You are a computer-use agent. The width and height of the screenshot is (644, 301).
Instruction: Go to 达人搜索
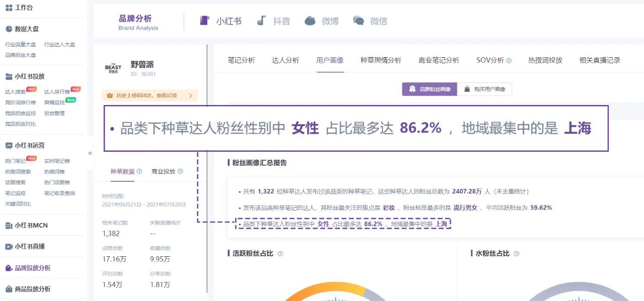tap(15, 92)
